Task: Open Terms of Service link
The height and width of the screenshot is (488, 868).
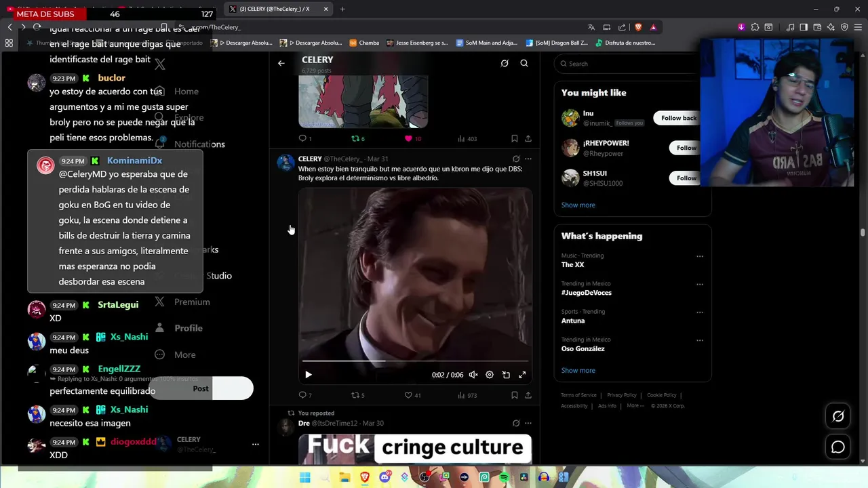Action: pos(578,395)
